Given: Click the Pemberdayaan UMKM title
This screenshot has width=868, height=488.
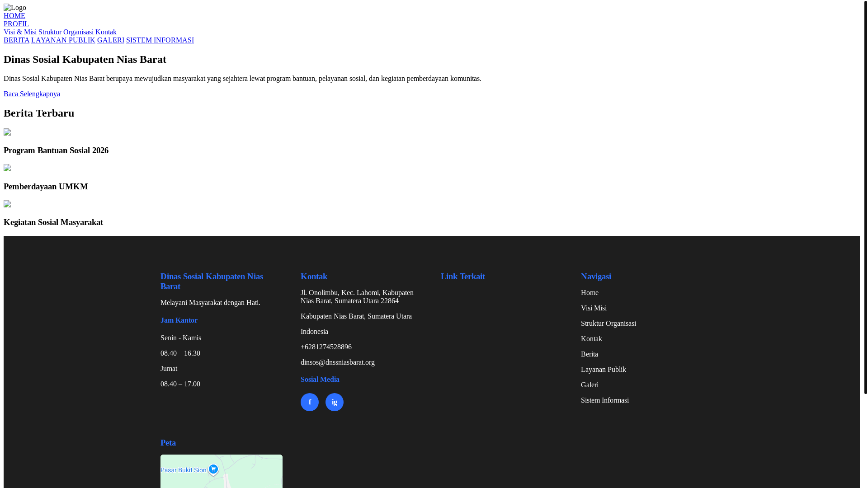Looking at the screenshot, I should pos(46,187).
